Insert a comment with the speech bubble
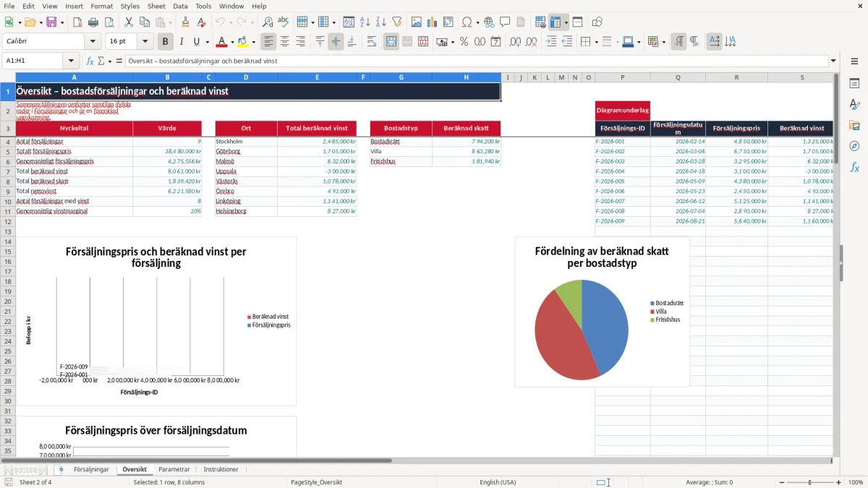Viewport: 868px width, 488px height. tap(505, 22)
